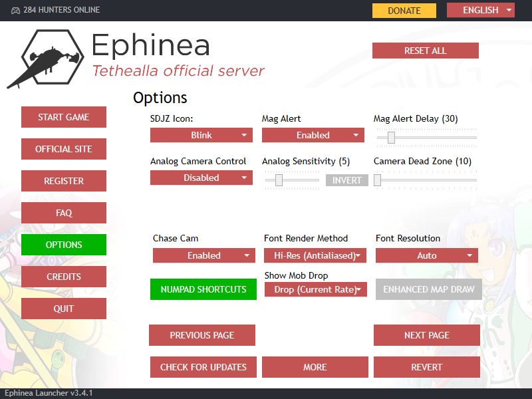
Task: Click the gamepad icon beside hunters online
Action: pyautogui.click(x=15, y=11)
